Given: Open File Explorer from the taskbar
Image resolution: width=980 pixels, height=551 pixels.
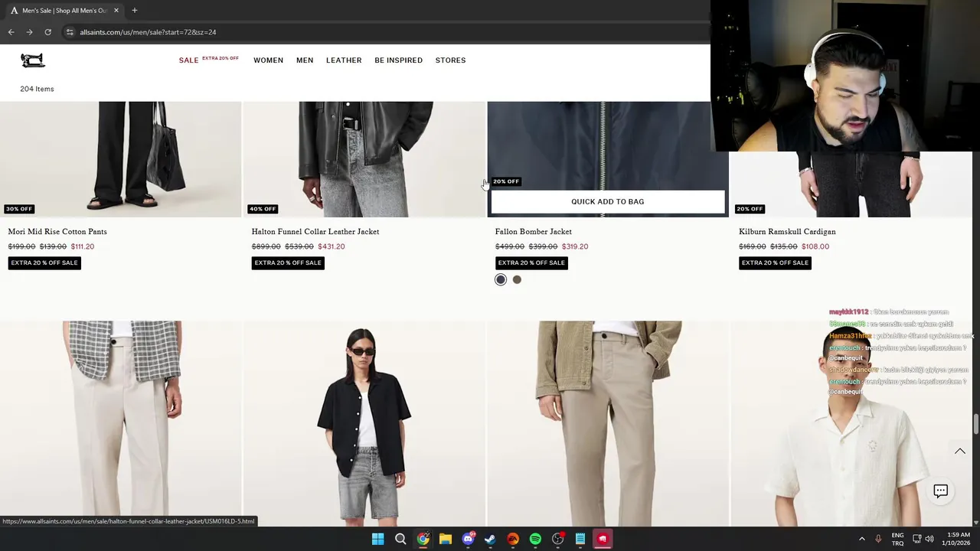Looking at the screenshot, I should coord(445,539).
